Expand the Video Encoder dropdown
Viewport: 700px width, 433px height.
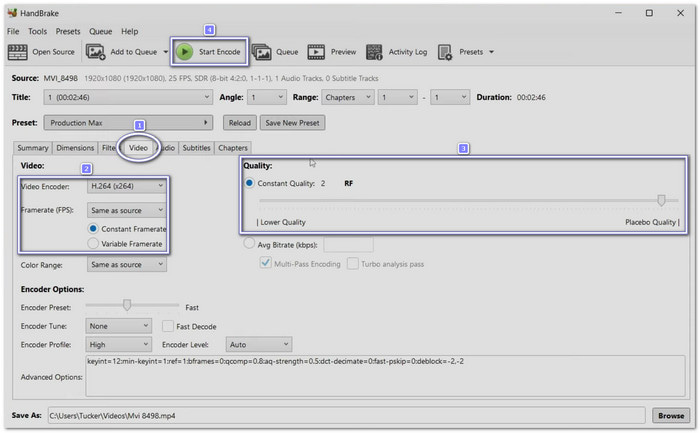[x=126, y=186]
